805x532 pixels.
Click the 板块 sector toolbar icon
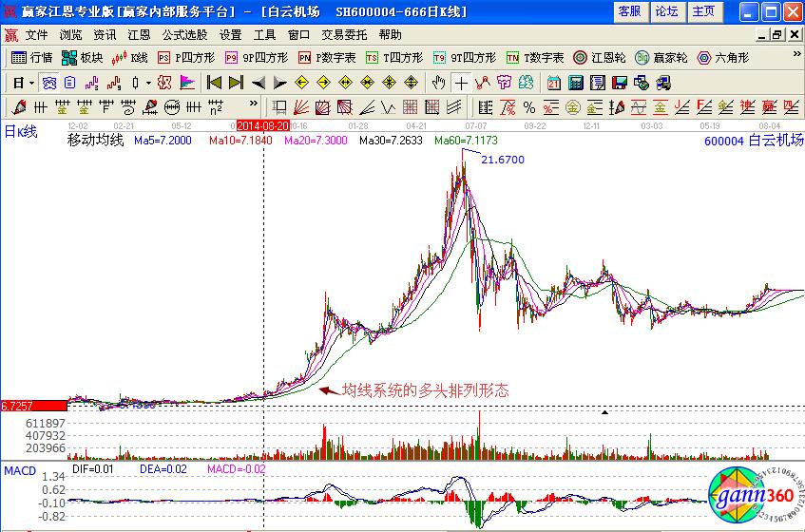[x=82, y=57]
